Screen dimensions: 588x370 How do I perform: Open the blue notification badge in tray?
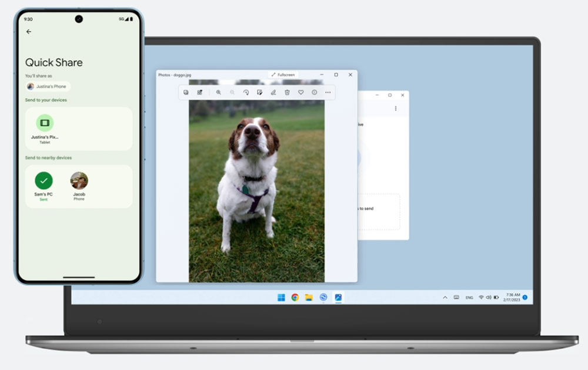click(x=525, y=297)
